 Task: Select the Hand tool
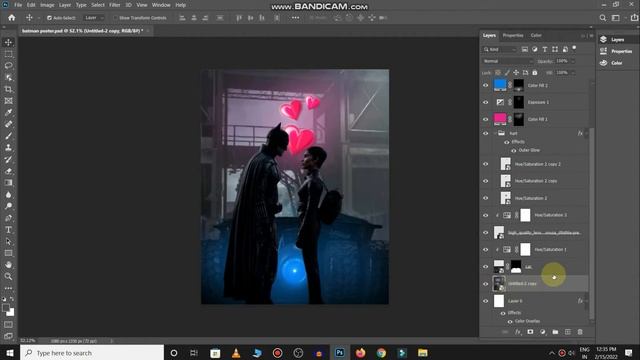[8, 265]
